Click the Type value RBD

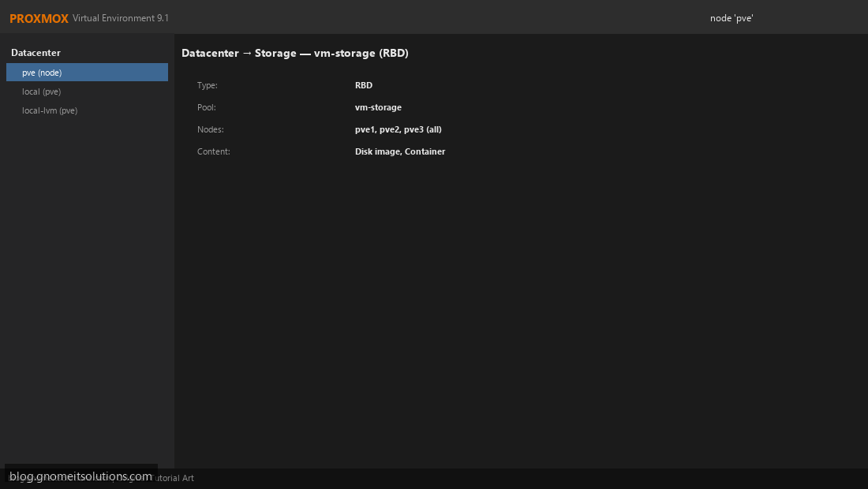pyautogui.click(x=364, y=85)
